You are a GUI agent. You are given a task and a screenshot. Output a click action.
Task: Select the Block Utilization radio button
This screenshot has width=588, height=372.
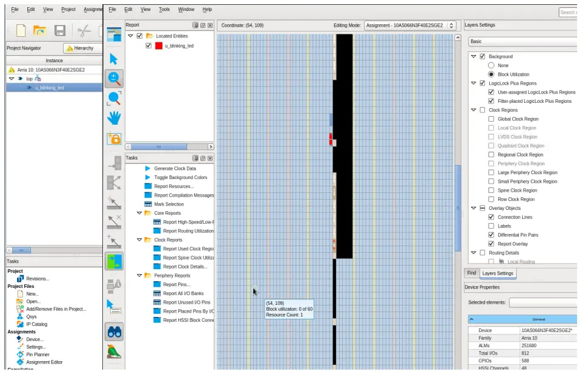(x=491, y=74)
